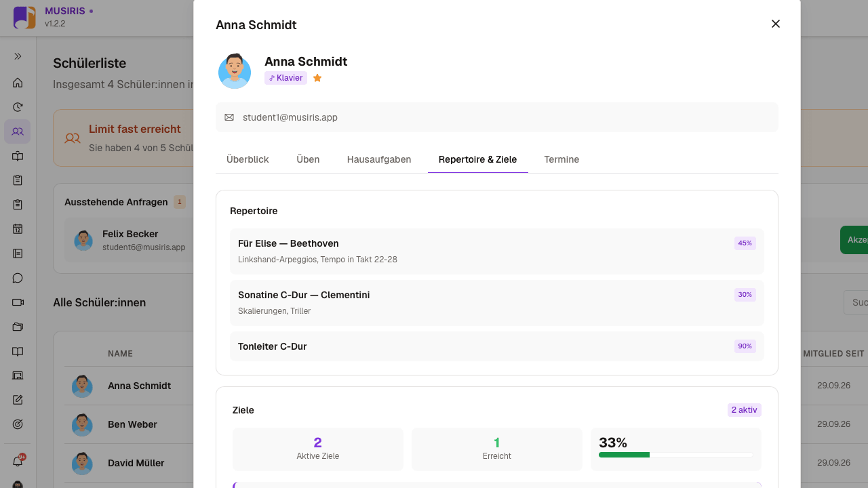The image size is (868, 488).
Task: Open the Home icon in the sidebar
Action: 18,83
